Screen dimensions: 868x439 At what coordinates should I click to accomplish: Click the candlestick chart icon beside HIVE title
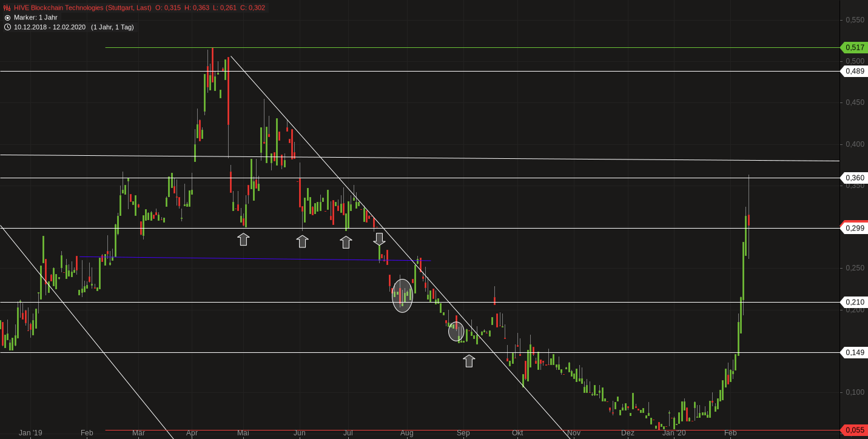tap(7, 8)
